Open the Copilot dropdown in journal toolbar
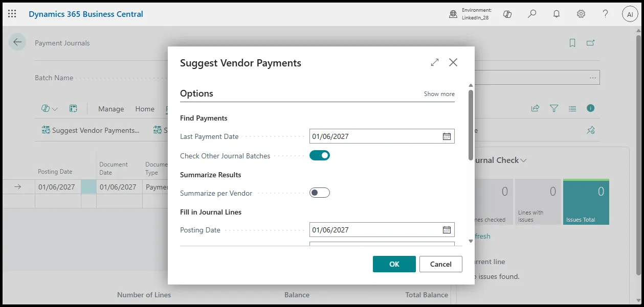644x307 pixels. [x=50, y=109]
